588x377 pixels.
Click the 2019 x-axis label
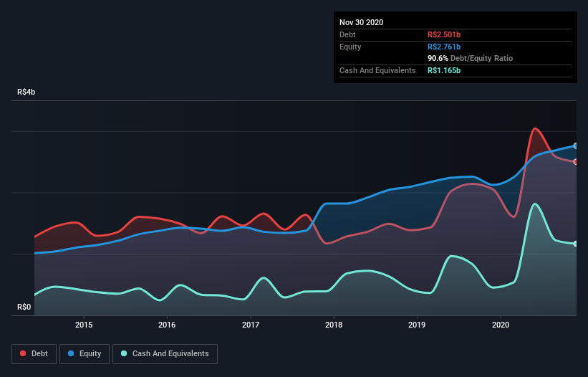(417, 325)
